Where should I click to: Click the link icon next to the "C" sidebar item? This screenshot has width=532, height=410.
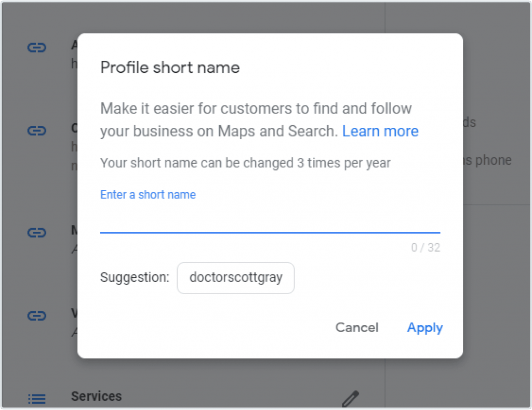click(36, 130)
